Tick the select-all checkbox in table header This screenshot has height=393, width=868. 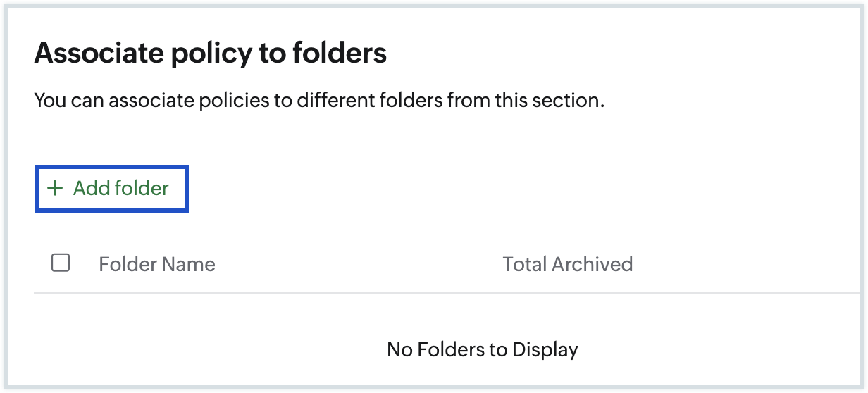pos(61,263)
